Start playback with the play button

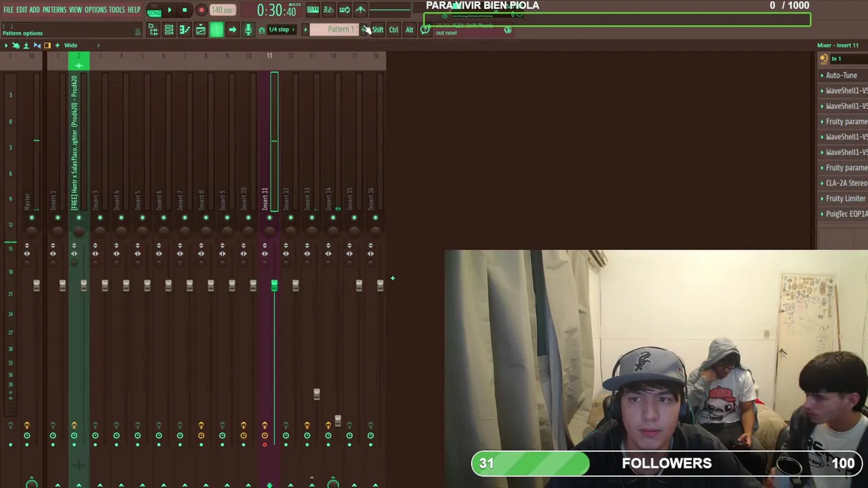(x=170, y=10)
